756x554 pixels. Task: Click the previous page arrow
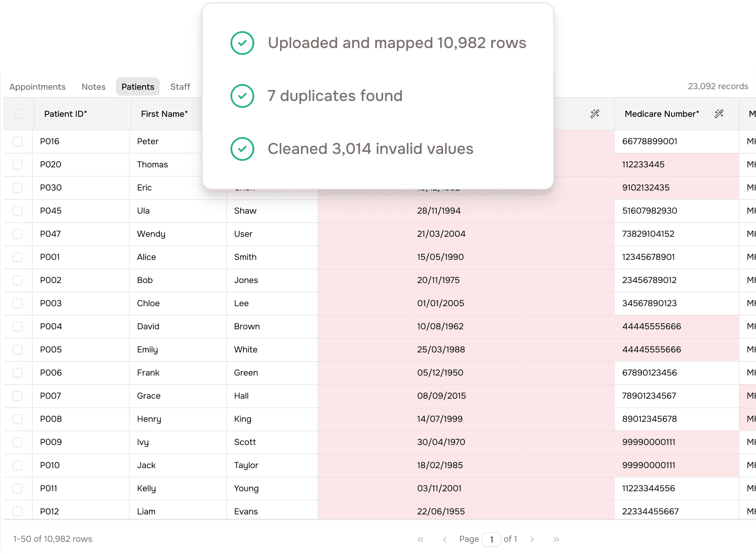click(445, 539)
